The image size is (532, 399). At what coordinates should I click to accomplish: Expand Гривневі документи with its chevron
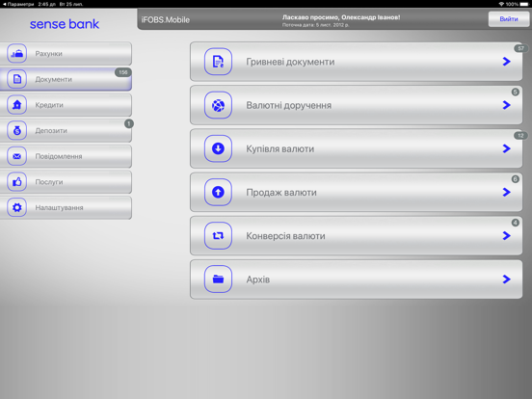tap(507, 62)
